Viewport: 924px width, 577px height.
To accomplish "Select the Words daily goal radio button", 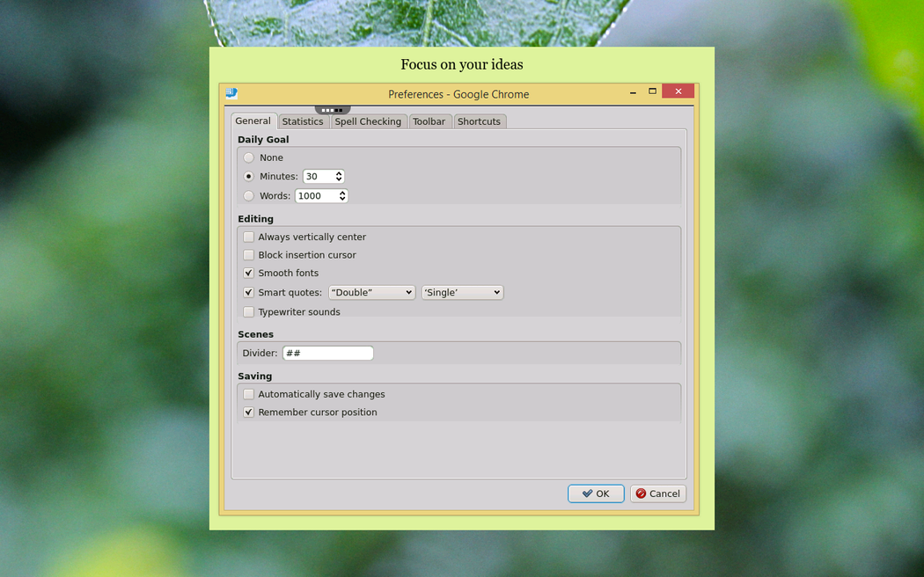I will pos(249,196).
